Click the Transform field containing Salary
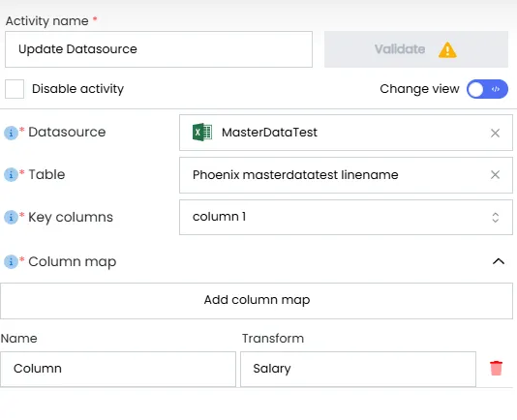This screenshot has width=517, height=420. point(358,369)
